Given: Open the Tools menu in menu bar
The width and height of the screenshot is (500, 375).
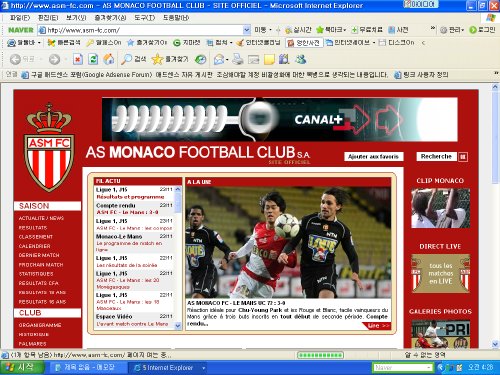Looking at the screenshot, I should 145,18.
